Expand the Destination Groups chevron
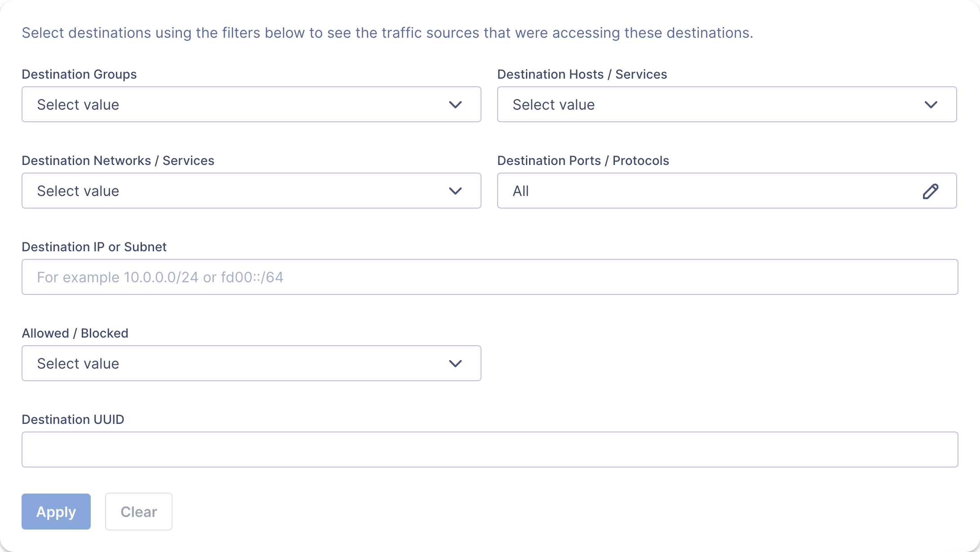The width and height of the screenshot is (980, 552). pyautogui.click(x=455, y=105)
